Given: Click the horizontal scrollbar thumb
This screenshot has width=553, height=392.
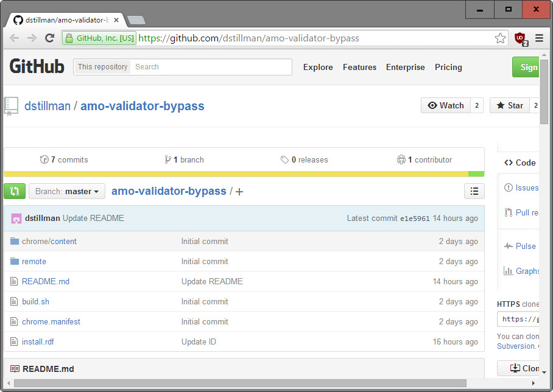Looking at the screenshot, I should [240, 383].
